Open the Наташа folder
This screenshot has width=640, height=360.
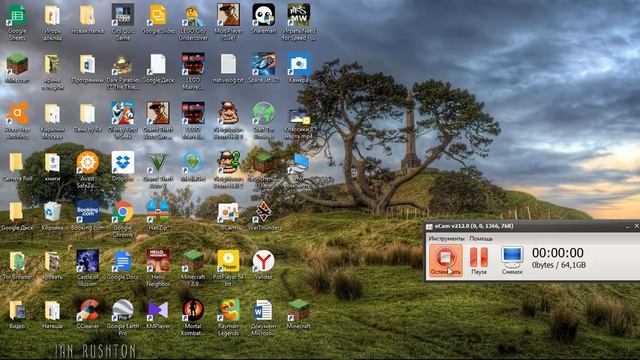(x=52, y=314)
